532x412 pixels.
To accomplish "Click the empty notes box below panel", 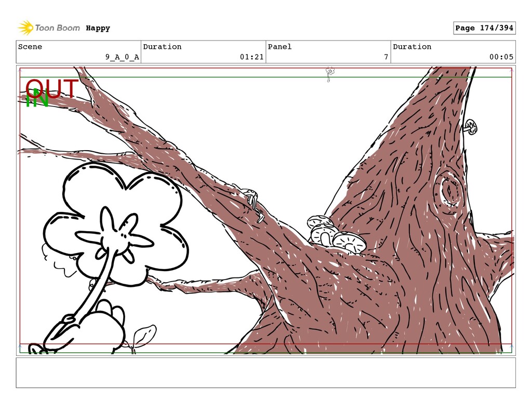I will point(265,373).
